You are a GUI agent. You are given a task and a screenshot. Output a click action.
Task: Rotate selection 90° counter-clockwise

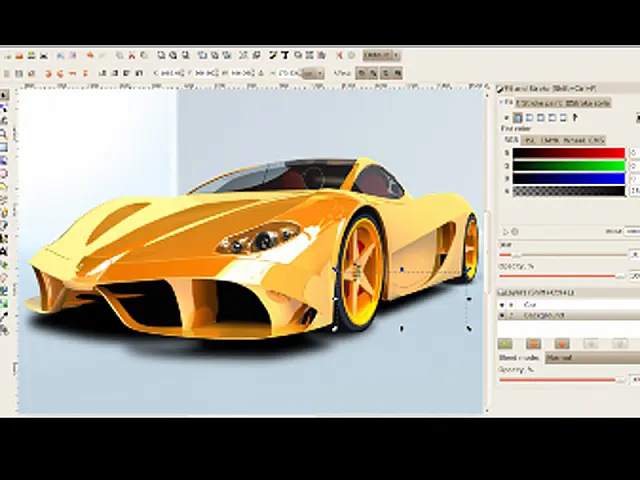(49, 73)
